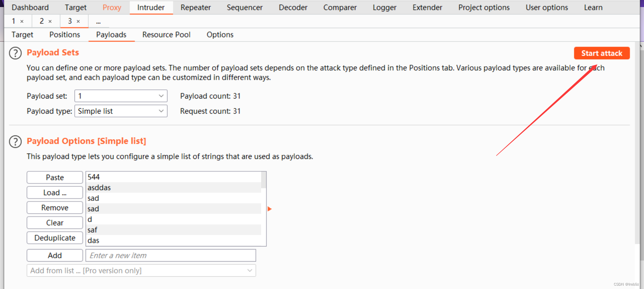Open the Decoder tab
This screenshot has width=644, height=289.
click(293, 7)
